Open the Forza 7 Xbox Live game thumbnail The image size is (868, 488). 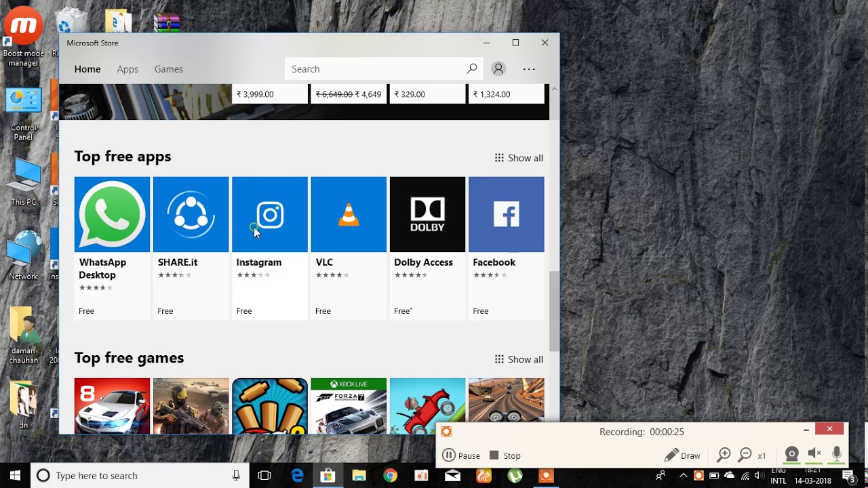tap(349, 406)
